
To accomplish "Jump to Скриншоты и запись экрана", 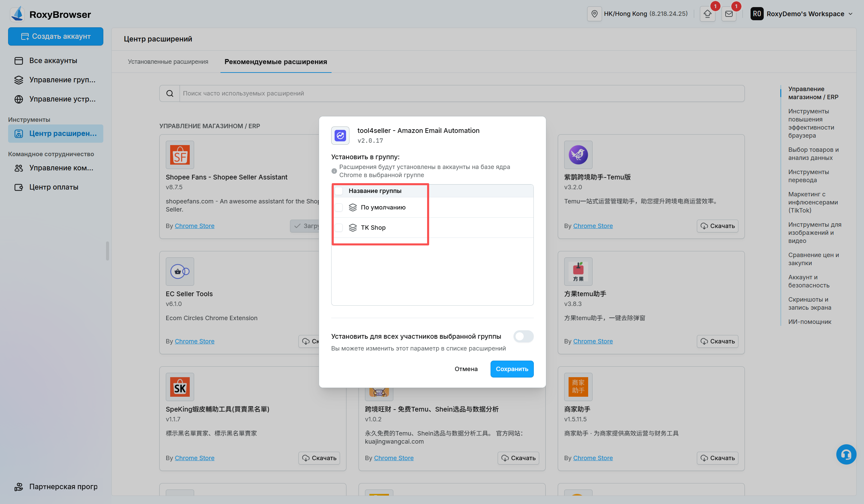I will pyautogui.click(x=810, y=304).
